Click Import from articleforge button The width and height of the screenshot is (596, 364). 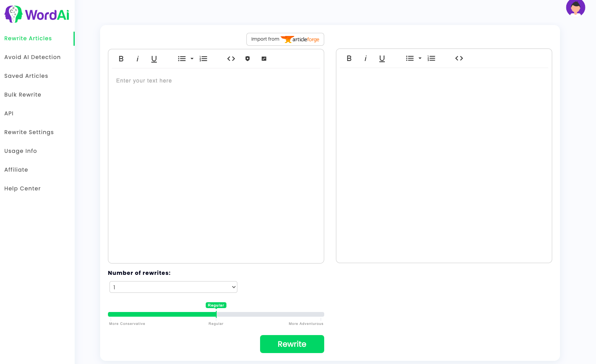coord(285,39)
